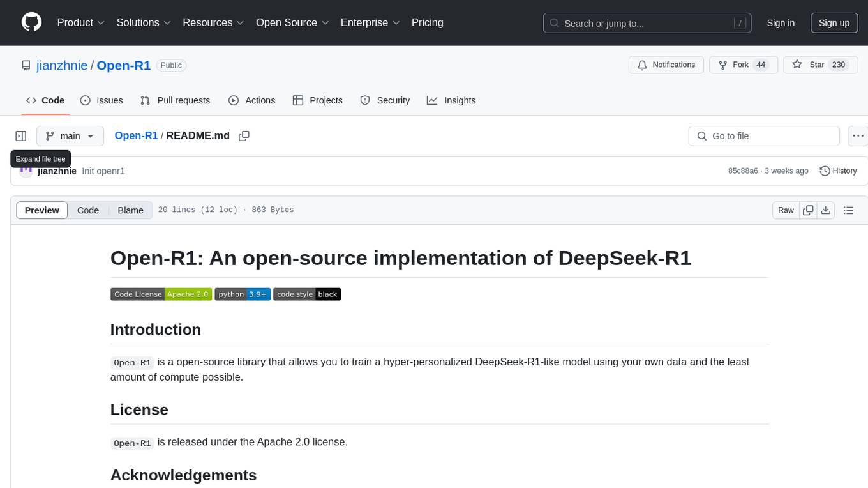868x488 pixels.
Task: Open the Projects tab
Action: [x=318, y=100]
